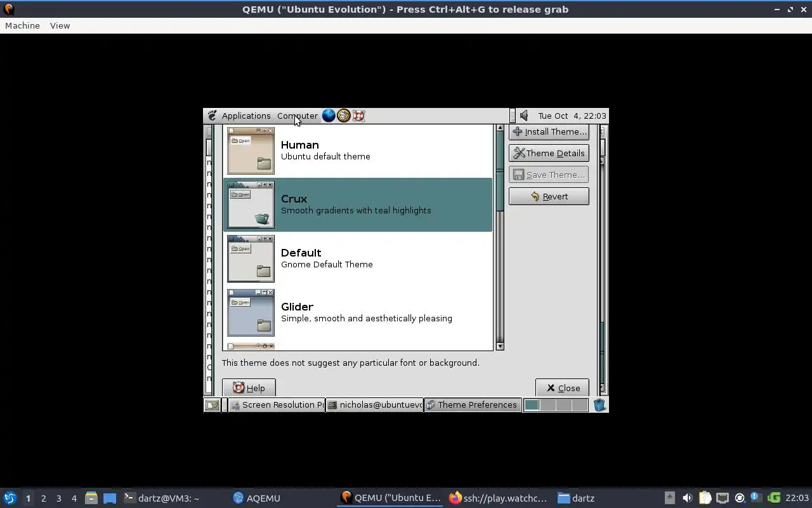This screenshot has width=812, height=508.
Task: Switch to the first guest workspace
Action: [x=532, y=405]
